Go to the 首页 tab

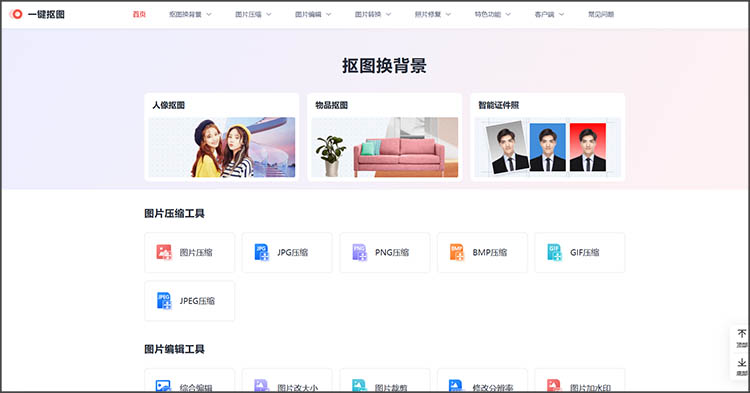139,14
